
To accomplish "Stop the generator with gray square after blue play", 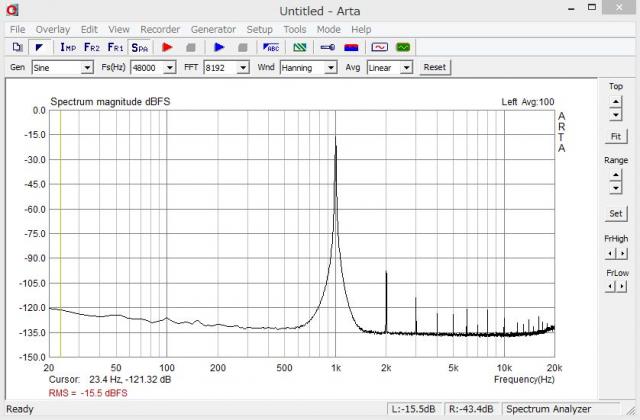I will click(242, 47).
